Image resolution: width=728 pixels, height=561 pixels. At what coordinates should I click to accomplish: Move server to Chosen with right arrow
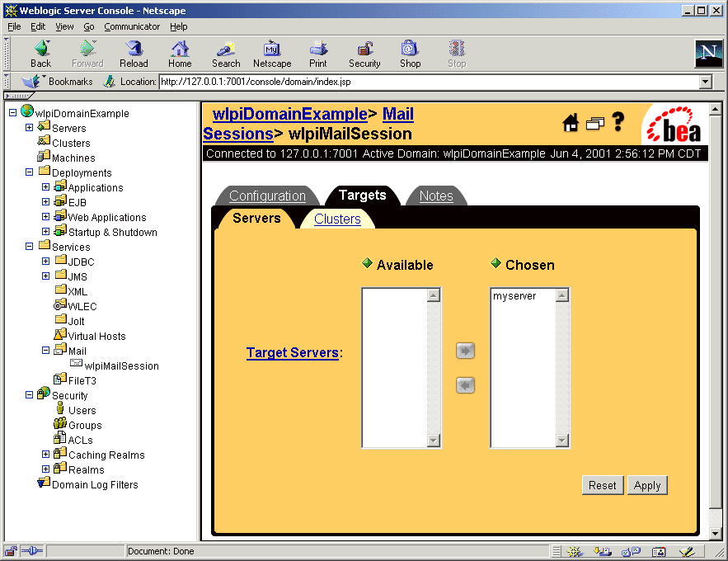[465, 351]
